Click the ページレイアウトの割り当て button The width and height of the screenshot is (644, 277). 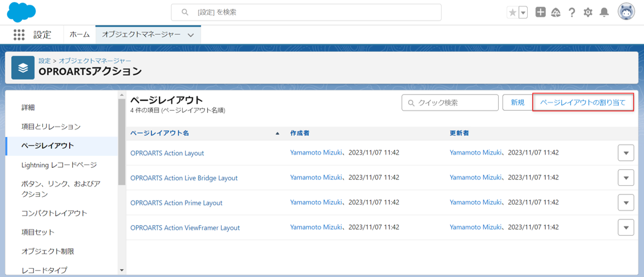(x=583, y=103)
